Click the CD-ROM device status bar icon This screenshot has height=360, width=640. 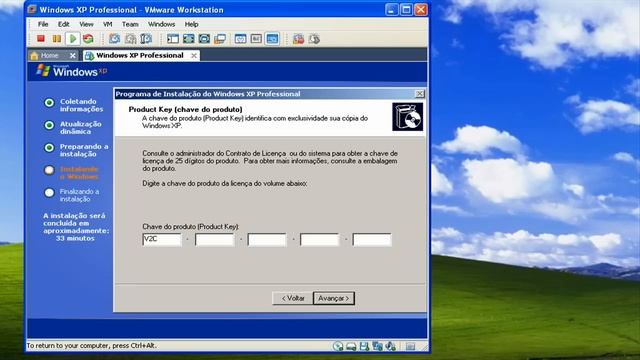(x=338, y=347)
